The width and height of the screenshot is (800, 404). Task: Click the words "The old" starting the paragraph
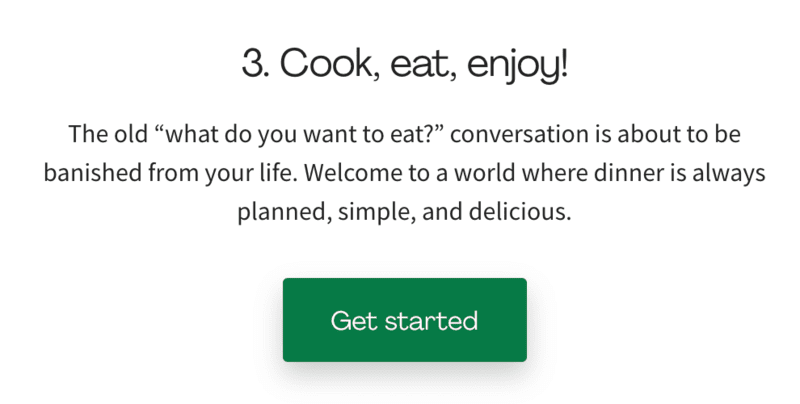(x=103, y=134)
